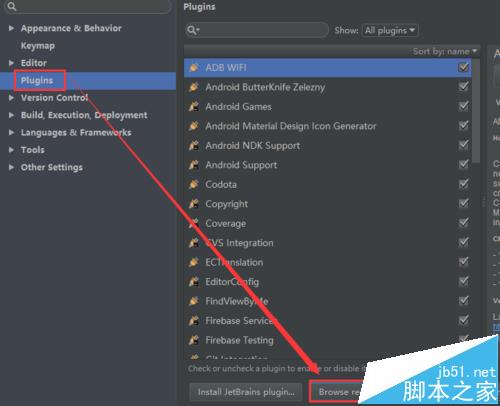
Task: Click the Android Games plugin icon
Action: pyautogui.click(x=194, y=107)
